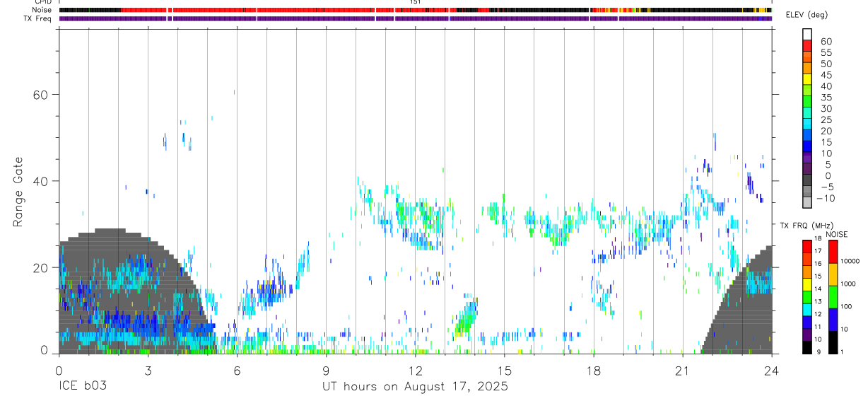This screenshot has height=401, width=868.
Task: Click the 'TX Freq' row label at top
Action: point(38,18)
